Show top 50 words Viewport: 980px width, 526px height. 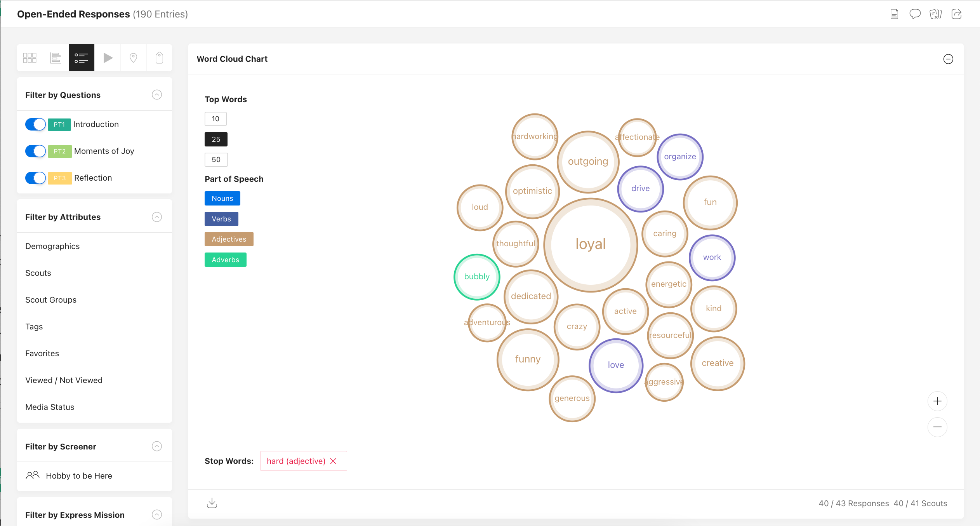(216, 159)
